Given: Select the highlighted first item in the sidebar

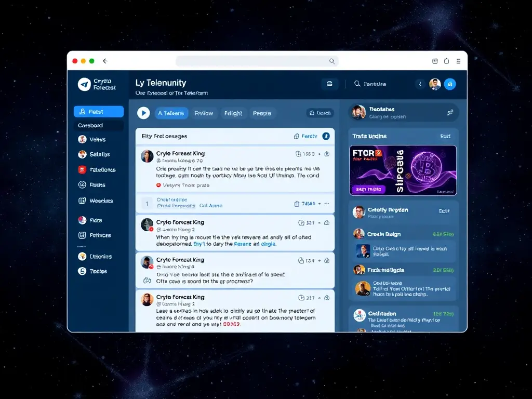Looking at the screenshot, I should (x=99, y=112).
